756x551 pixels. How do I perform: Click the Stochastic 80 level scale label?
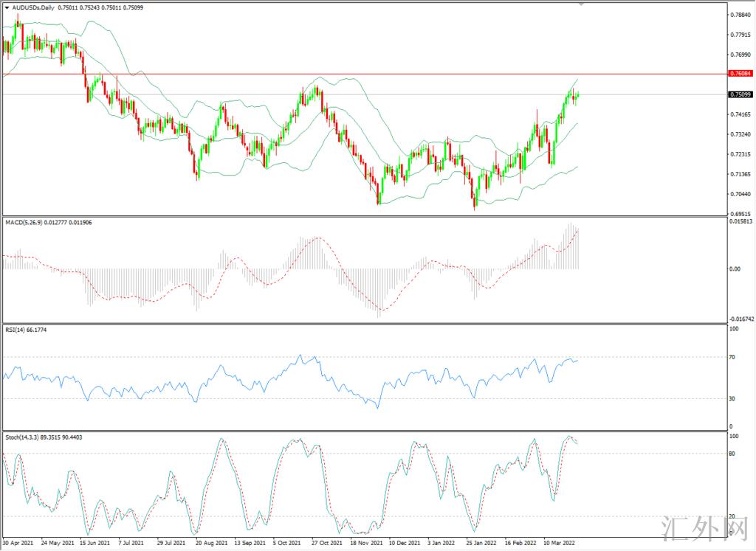click(732, 454)
